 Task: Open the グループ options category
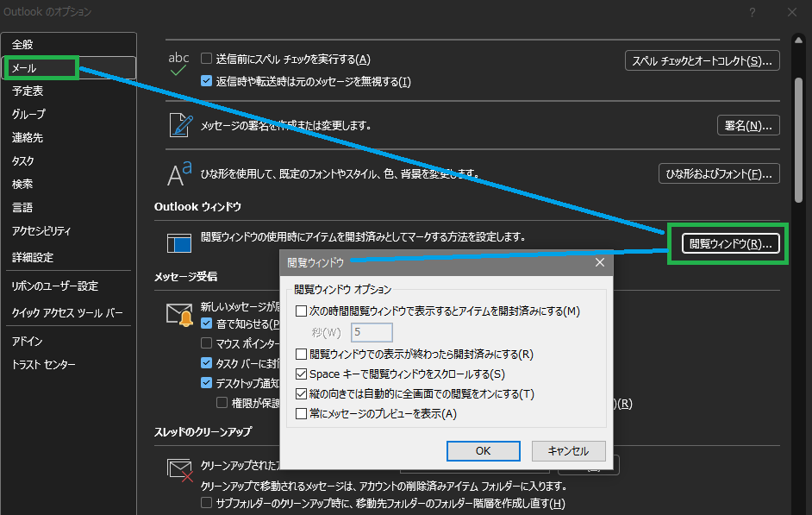(68, 114)
